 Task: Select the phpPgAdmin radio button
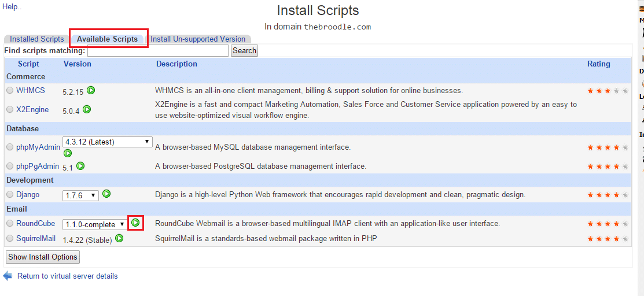click(10, 166)
